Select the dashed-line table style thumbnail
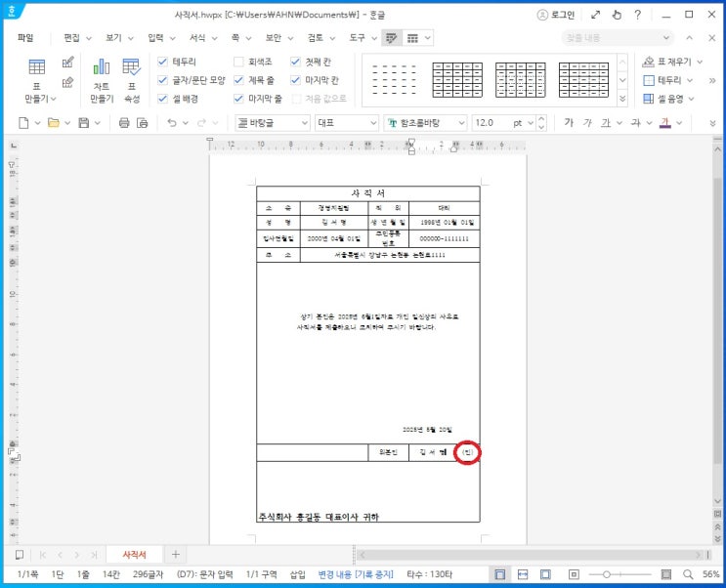Screen dimensions: 726x588 (x=394, y=80)
